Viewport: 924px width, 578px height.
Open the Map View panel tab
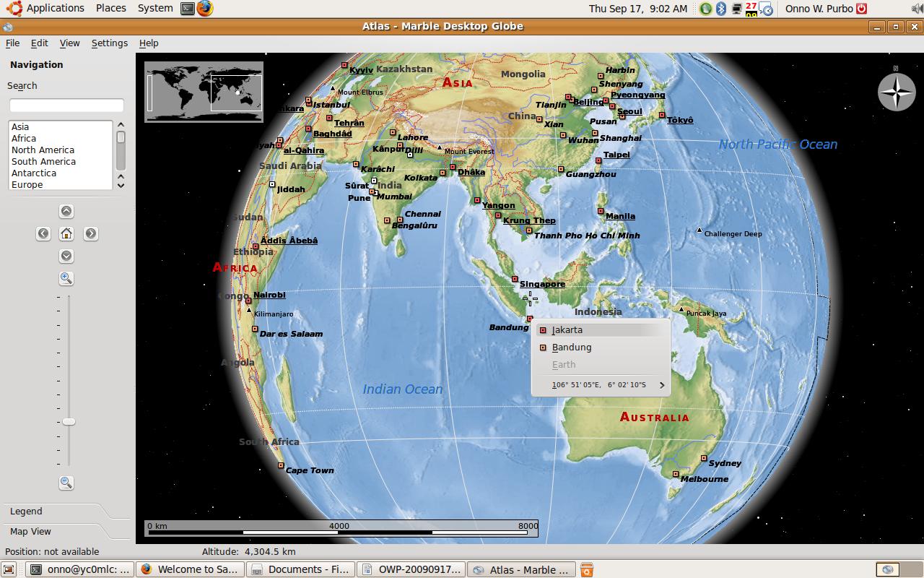tap(31, 531)
